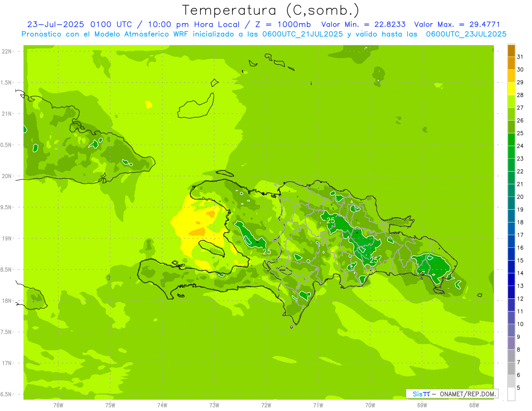
Task: Click the 19N latitude axis label
Action: [7, 239]
